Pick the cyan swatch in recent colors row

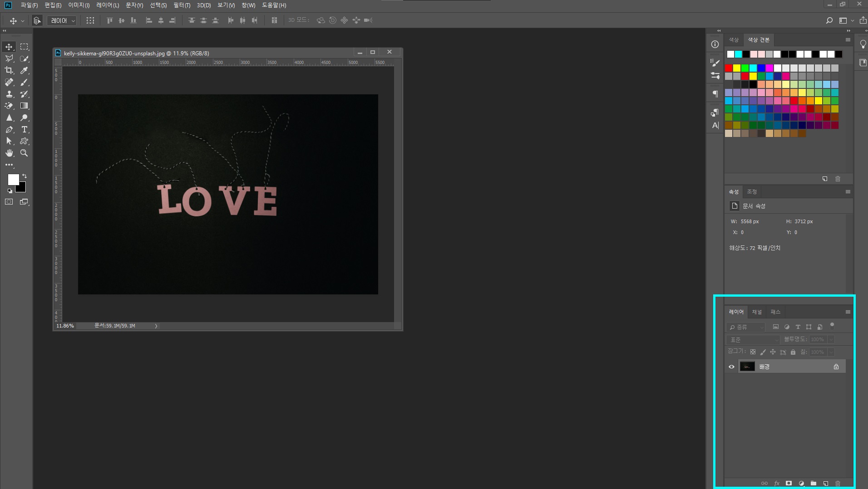tap(738, 54)
